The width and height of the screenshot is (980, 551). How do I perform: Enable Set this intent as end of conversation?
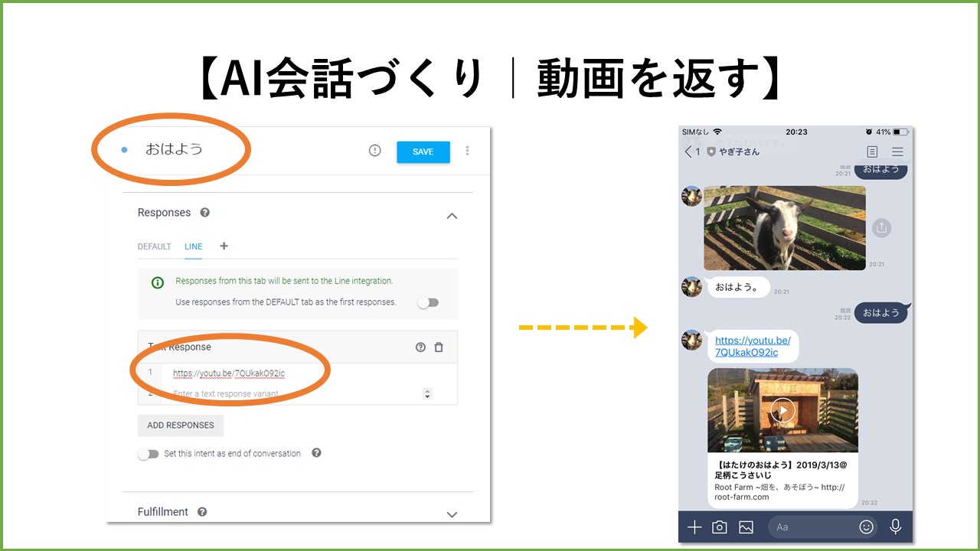[148, 454]
